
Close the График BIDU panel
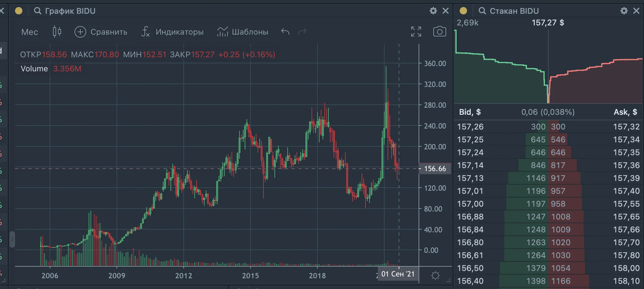446,11
